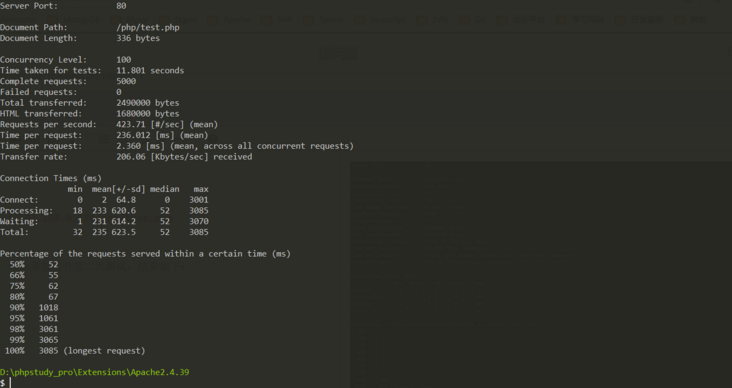Click the "Waiting:" row label

(19, 221)
